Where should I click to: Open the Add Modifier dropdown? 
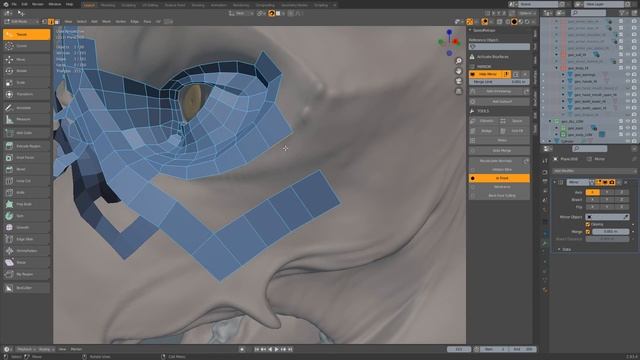click(x=594, y=171)
